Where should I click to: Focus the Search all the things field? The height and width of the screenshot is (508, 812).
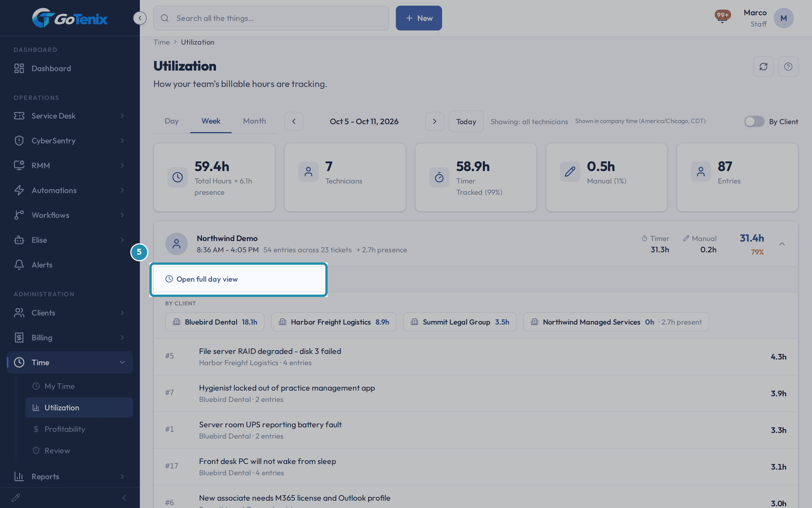271,18
